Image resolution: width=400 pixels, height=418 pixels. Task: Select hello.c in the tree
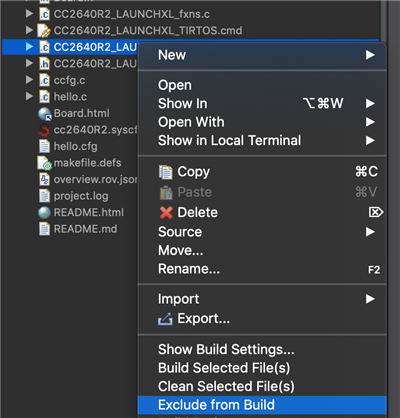coord(70,97)
